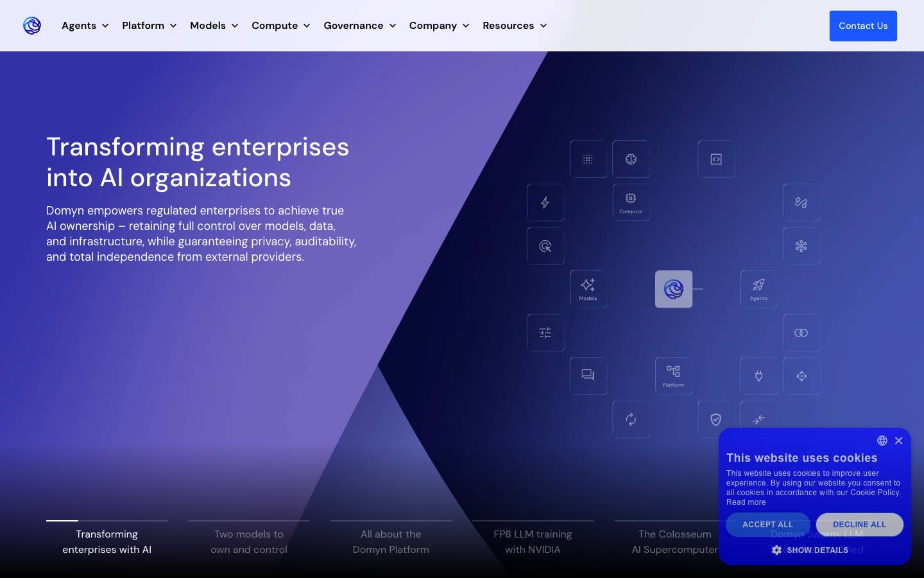The image size is (924, 578).
Task: Click the Domyn logo in the navigation bar
Action: click(32, 26)
